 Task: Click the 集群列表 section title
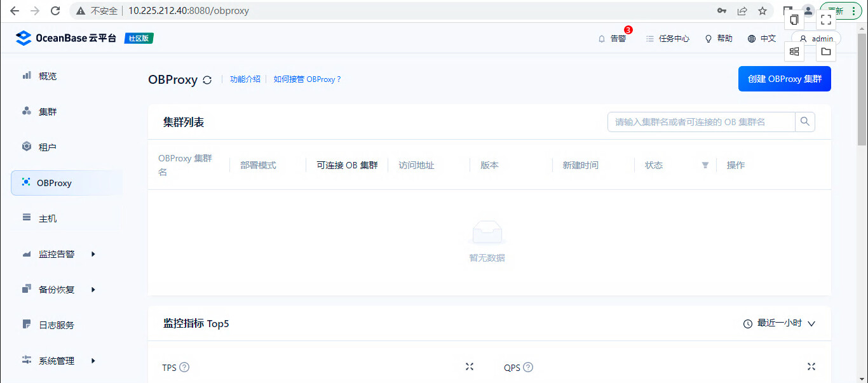184,122
